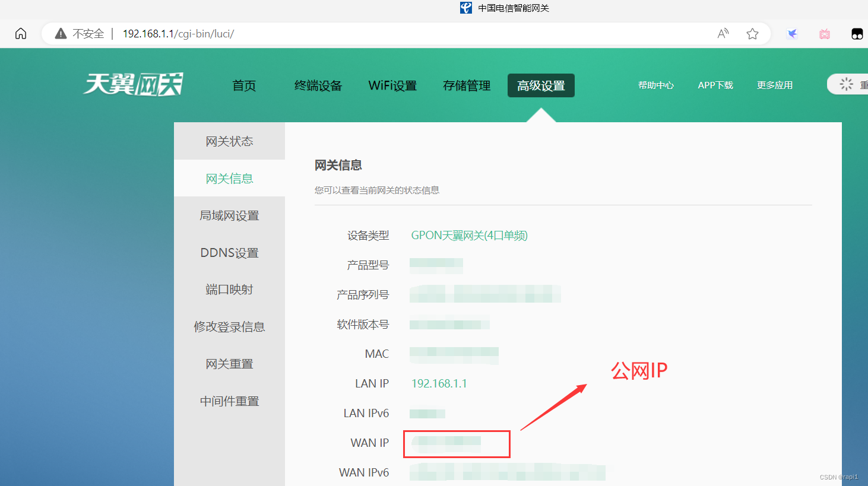
Task: Select 网关信息 in the sidebar
Action: (229, 179)
